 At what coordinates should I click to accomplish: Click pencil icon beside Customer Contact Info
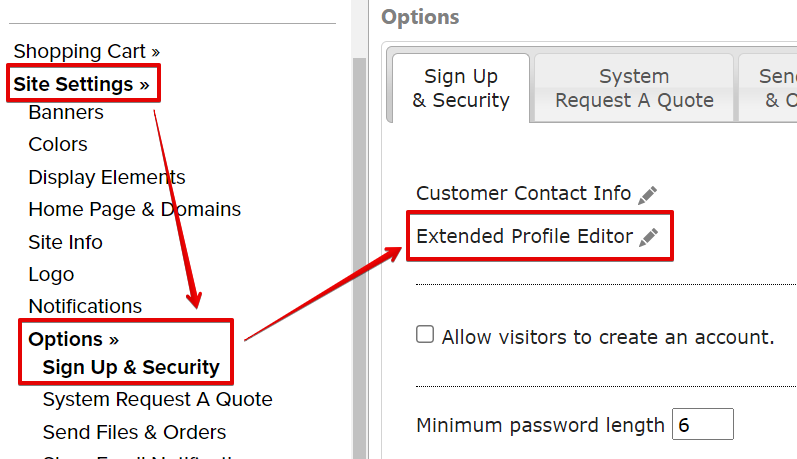pos(648,195)
